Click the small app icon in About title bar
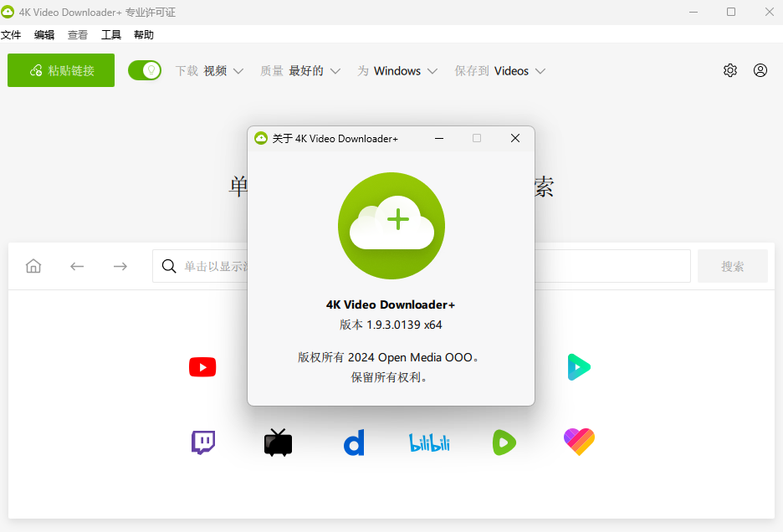 click(x=261, y=138)
